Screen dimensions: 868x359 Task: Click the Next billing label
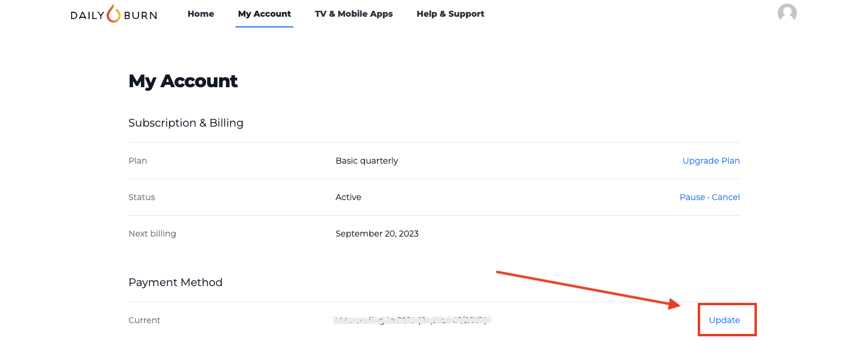coord(152,234)
